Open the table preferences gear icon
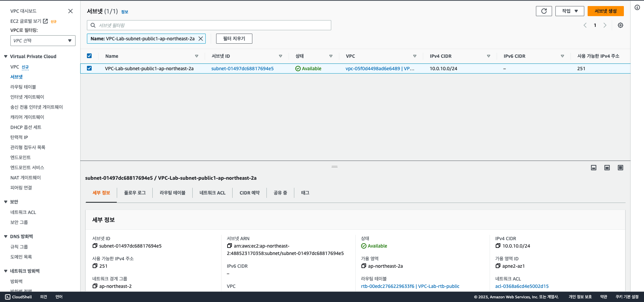 click(621, 25)
